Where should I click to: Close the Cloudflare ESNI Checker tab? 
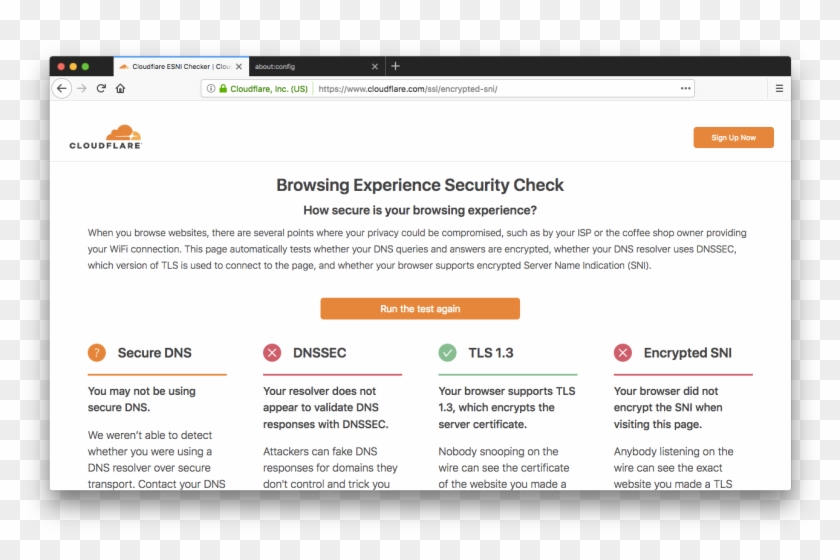(x=239, y=66)
